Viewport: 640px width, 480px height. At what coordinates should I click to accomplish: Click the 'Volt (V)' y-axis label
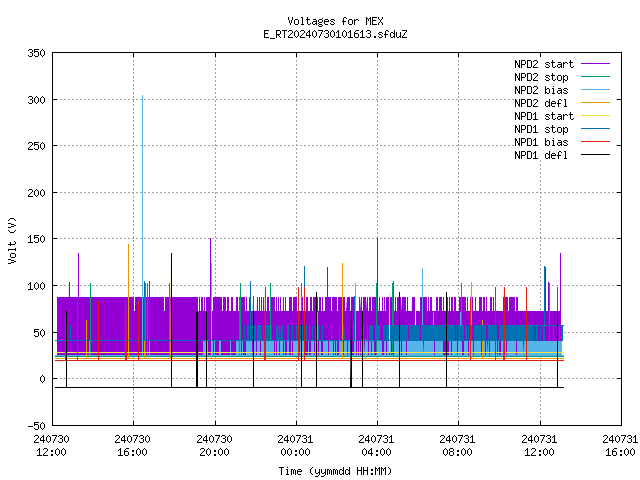[x=12, y=240]
